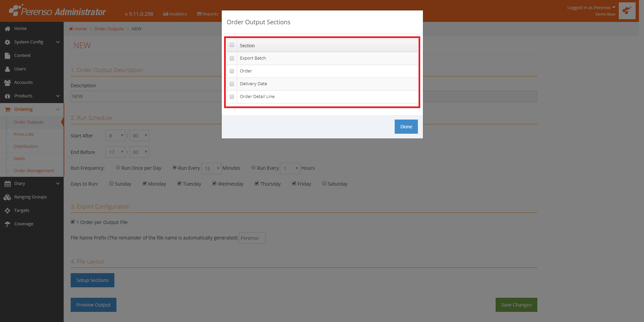Check the Order section checkbox
This screenshot has width=644, height=322.
[232, 71]
